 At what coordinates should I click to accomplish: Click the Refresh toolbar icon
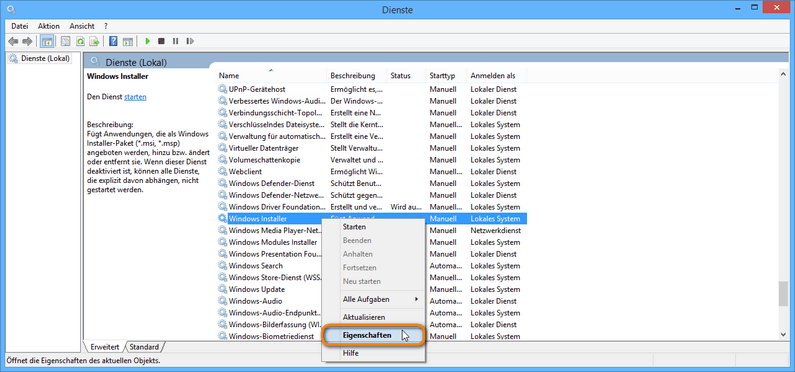80,41
